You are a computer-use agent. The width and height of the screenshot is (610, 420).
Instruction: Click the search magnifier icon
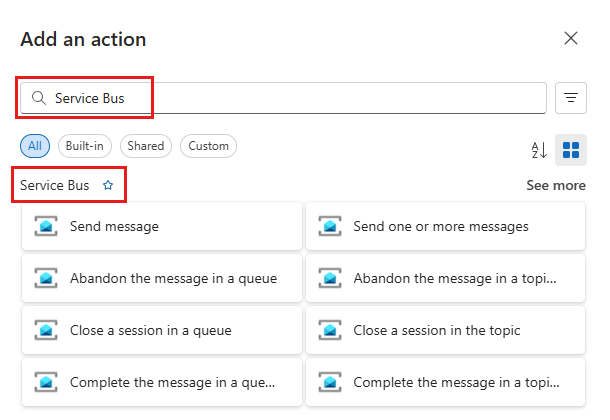[40, 98]
